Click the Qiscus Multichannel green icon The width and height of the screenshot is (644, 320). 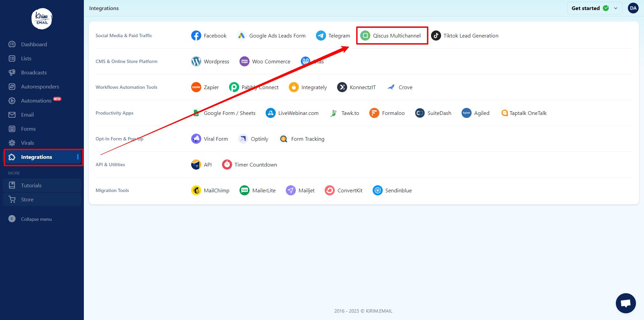pos(365,36)
